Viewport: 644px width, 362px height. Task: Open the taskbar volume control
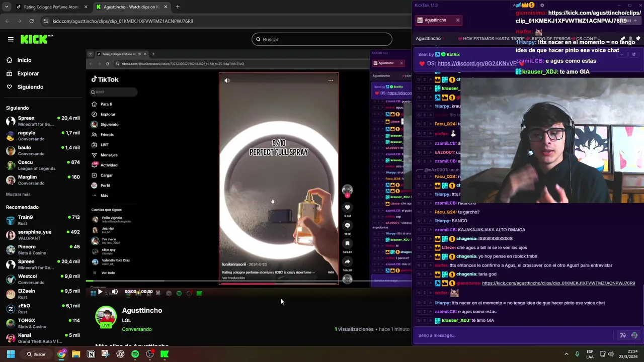click(611, 354)
